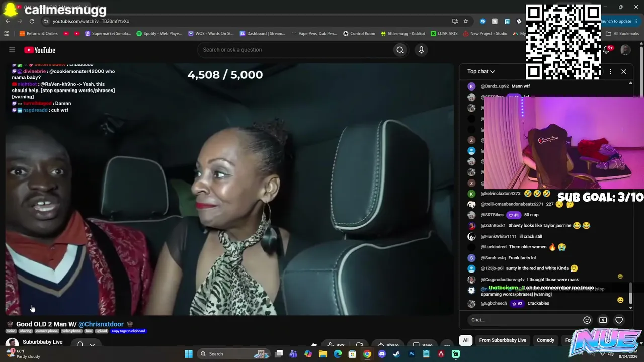The height and width of the screenshot is (362, 644).
Task: Go to the YouTube home logo
Action: [40, 50]
